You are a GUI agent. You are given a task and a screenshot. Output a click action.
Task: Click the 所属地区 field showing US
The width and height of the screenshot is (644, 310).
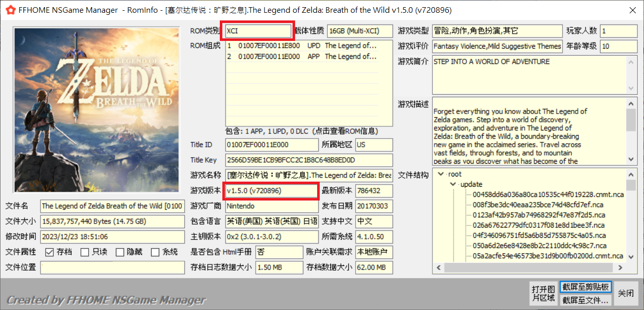click(x=374, y=145)
